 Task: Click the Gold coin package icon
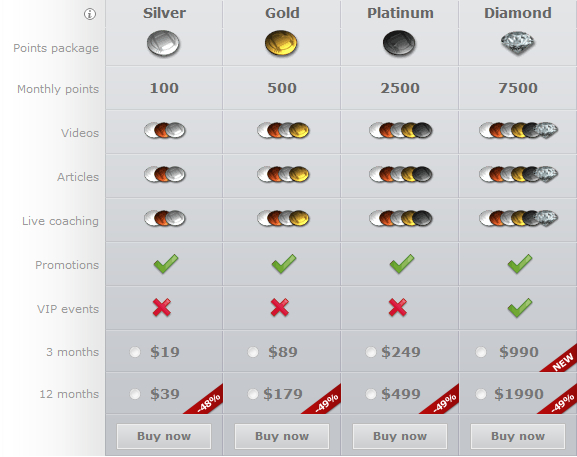[281, 43]
